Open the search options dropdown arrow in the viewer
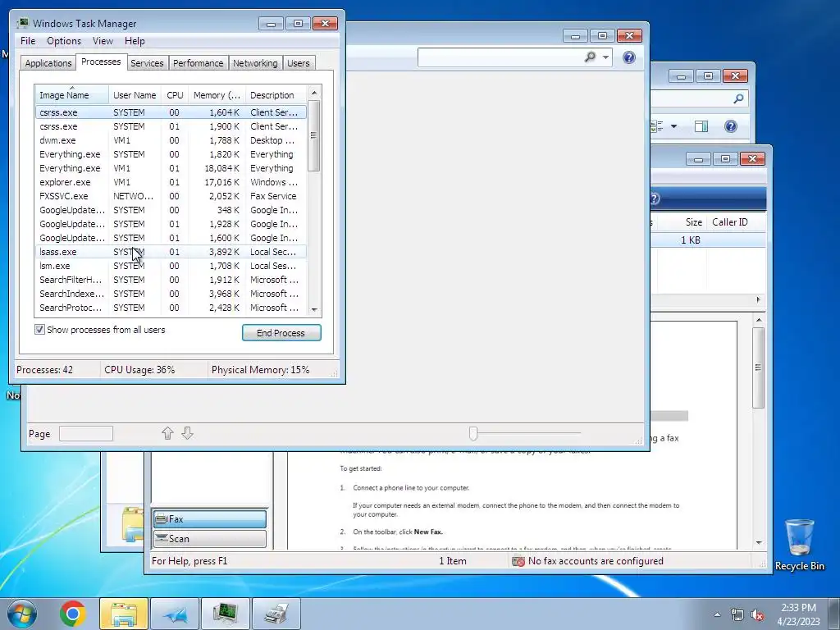840x630 pixels. [605, 57]
